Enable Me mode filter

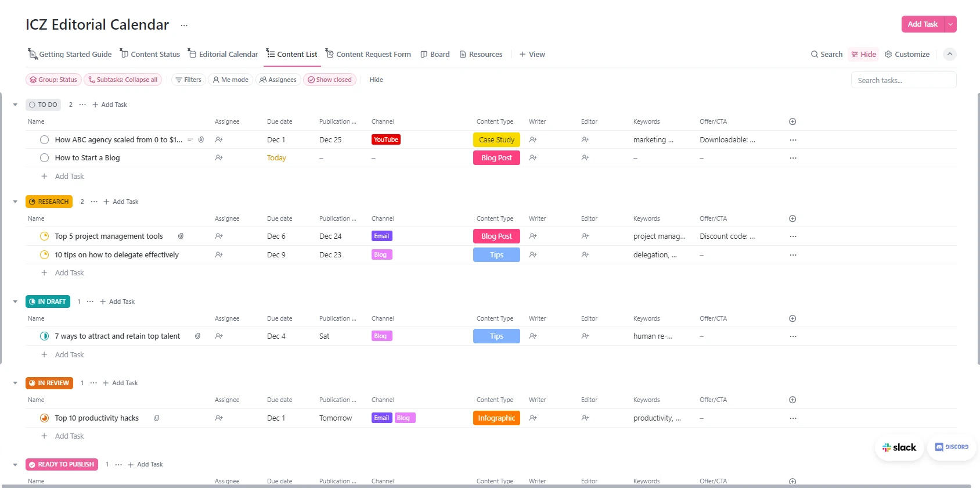point(230,80)
